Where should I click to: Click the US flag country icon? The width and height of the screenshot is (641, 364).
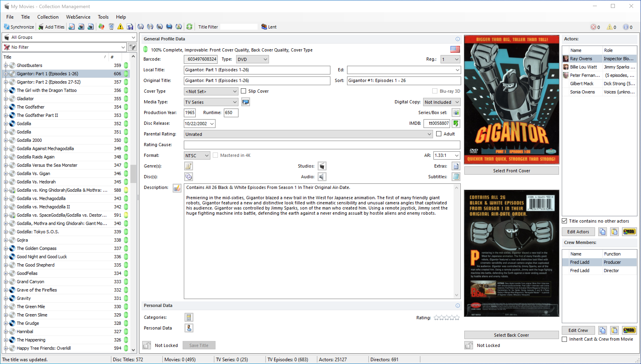click(x=455, y=49)
